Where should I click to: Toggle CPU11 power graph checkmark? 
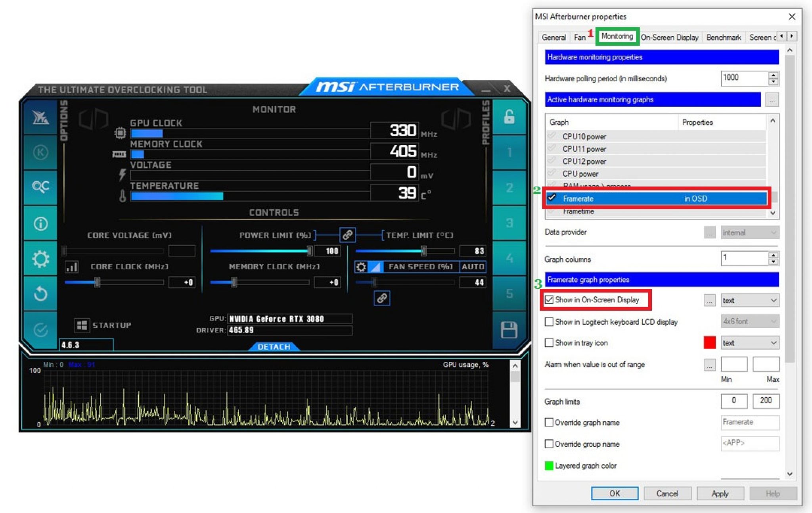pyautogui.click(x=552, y=149)
